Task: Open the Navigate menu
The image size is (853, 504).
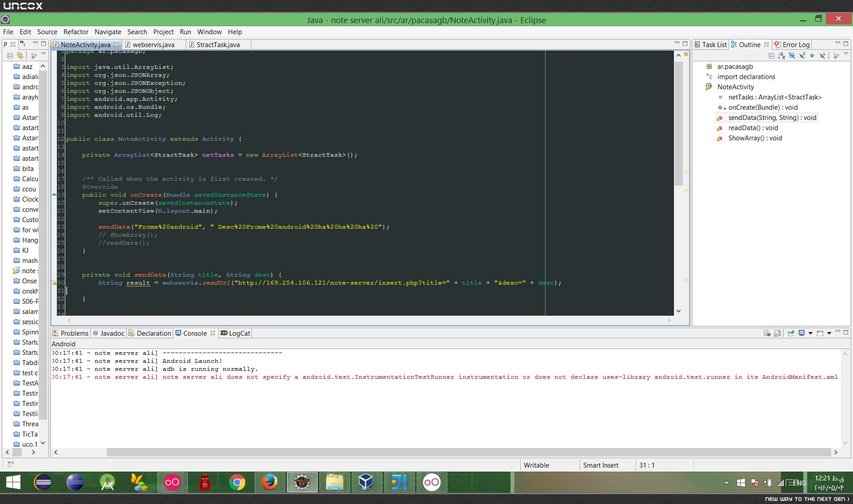Action: click(x=108, y=32)
